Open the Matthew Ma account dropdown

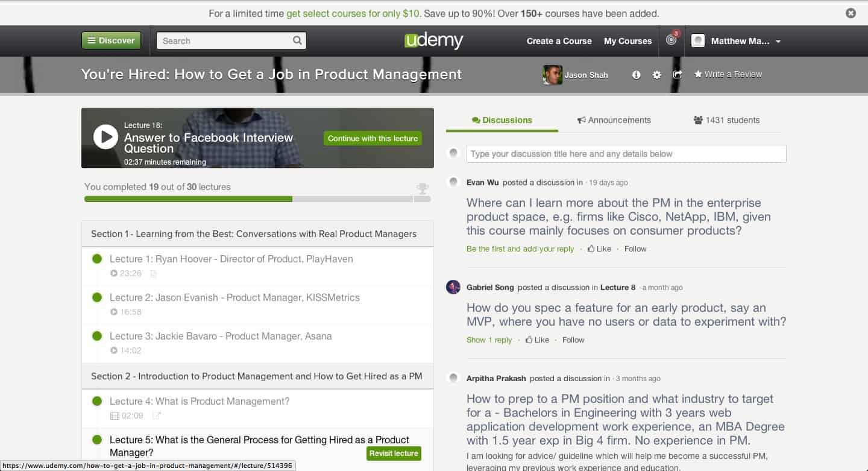tap(737, 40)
